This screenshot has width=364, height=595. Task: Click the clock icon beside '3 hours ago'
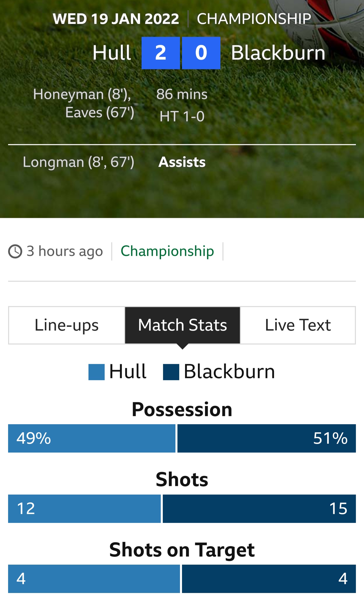tap(15, 251)
